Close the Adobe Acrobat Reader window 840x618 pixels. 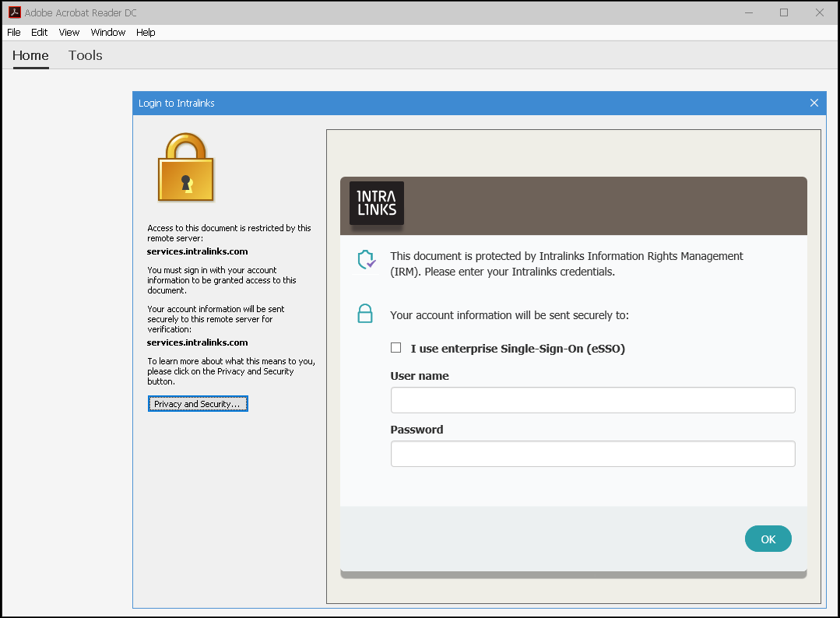pyautogui.click(x=820, y=12)
